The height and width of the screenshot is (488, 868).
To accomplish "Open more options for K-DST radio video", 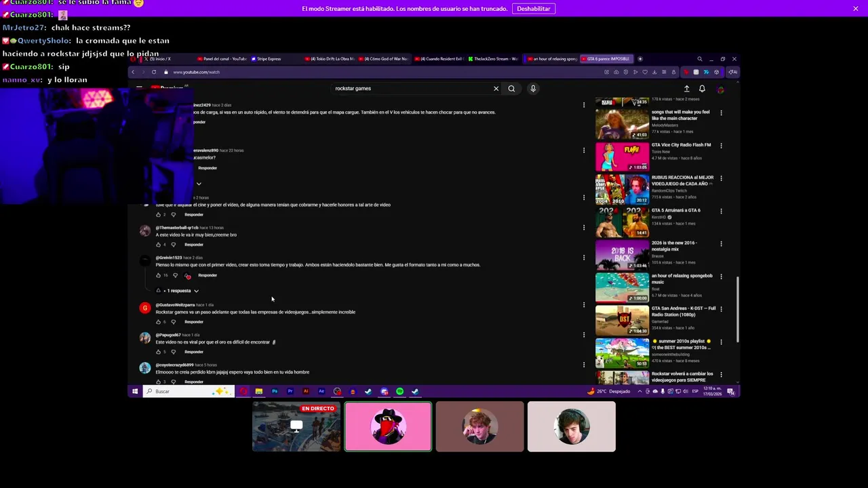I will (x=721, y=310).
